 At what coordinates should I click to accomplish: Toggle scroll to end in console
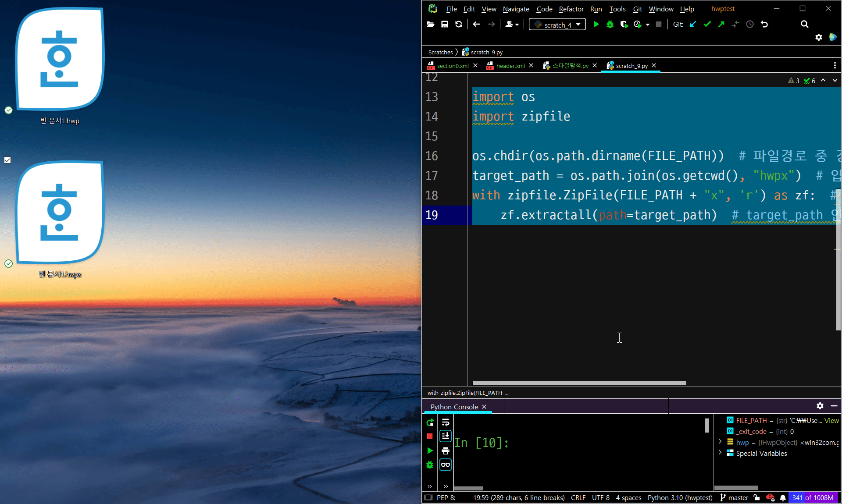(446, 436)
